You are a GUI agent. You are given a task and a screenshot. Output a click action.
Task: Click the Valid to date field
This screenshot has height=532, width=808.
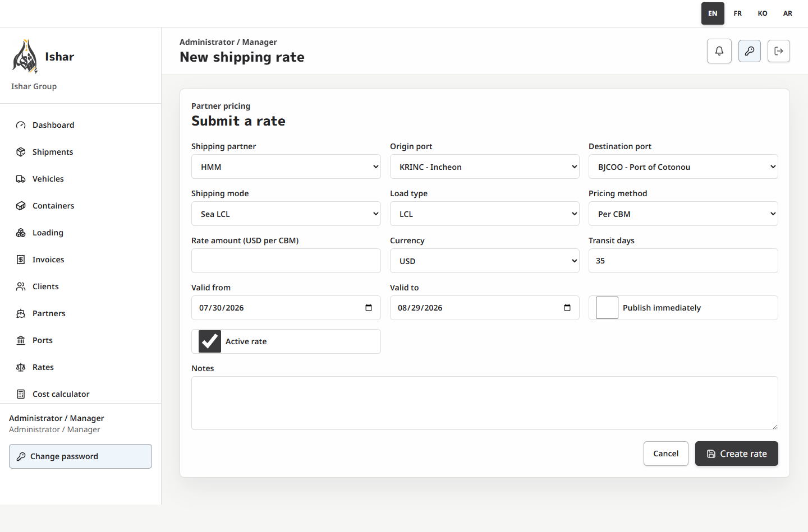(485, 308)
